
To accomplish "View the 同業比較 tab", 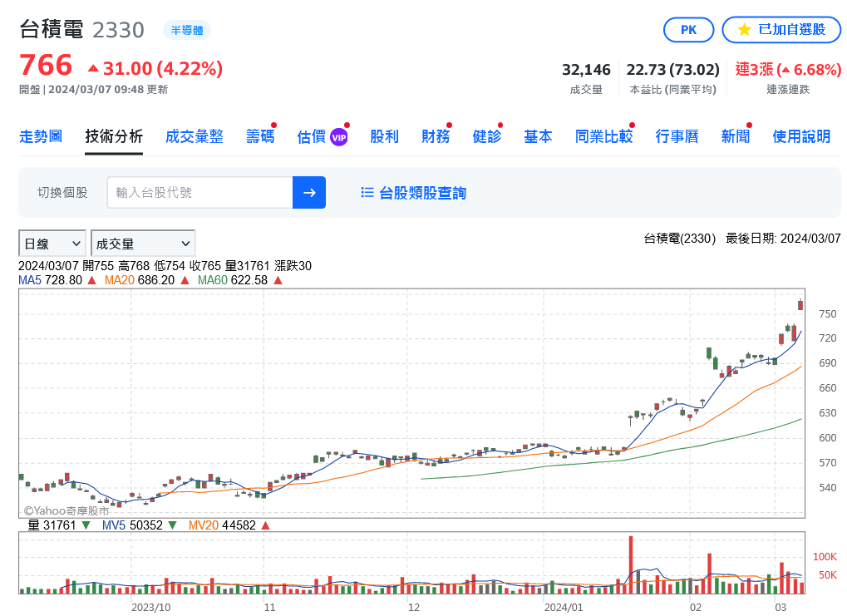I will 604,136.
